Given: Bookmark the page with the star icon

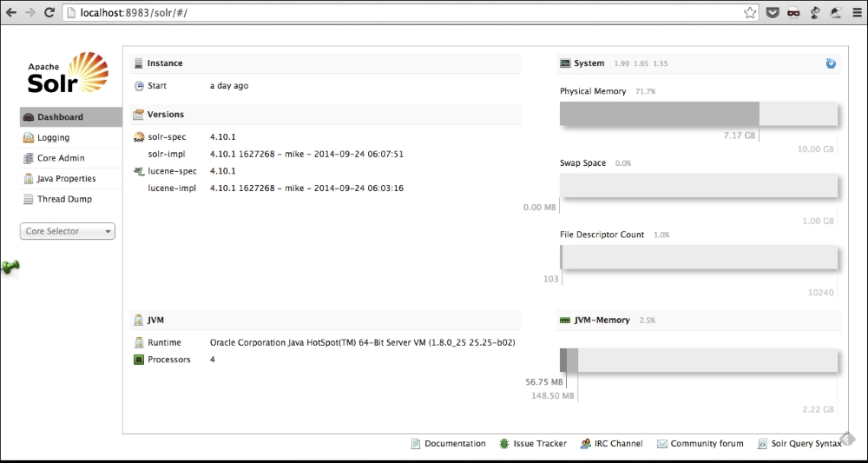Looking at the screenshot, I should click(750, 12).
